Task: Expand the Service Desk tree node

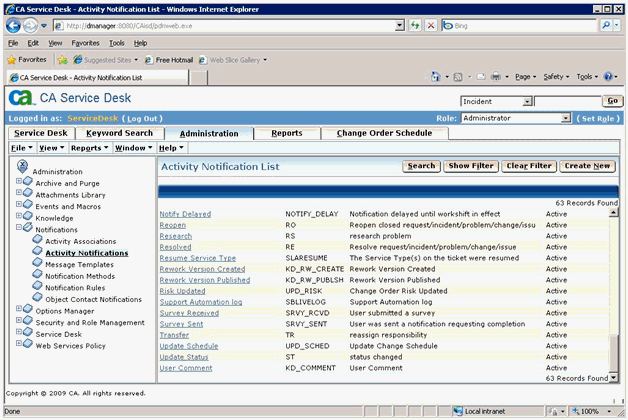Action: (18, 332)
